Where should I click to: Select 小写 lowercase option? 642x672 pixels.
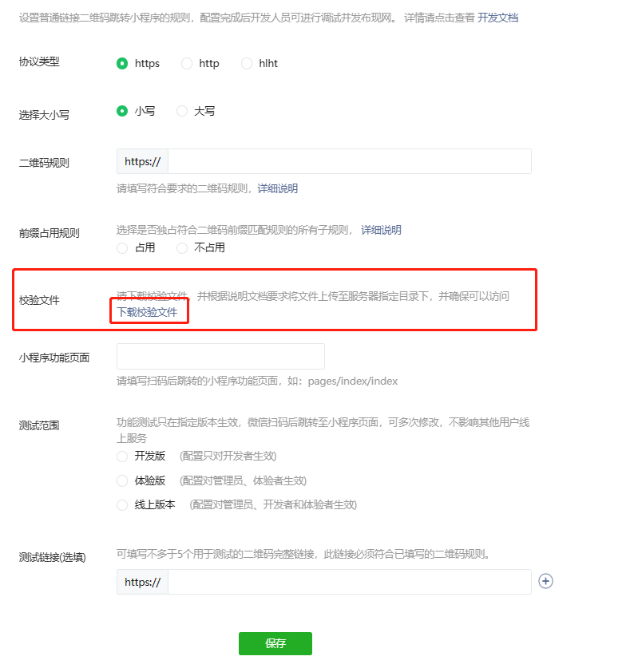coord(122,111)
